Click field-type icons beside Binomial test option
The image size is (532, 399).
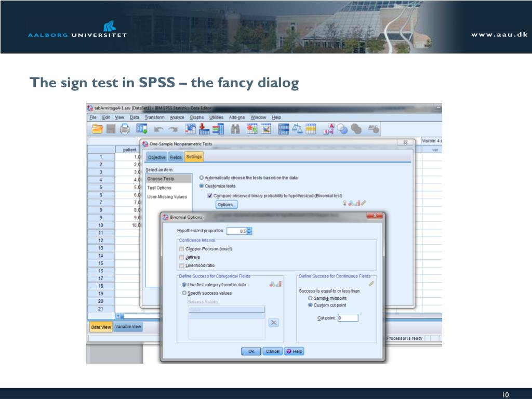(354, 203)
